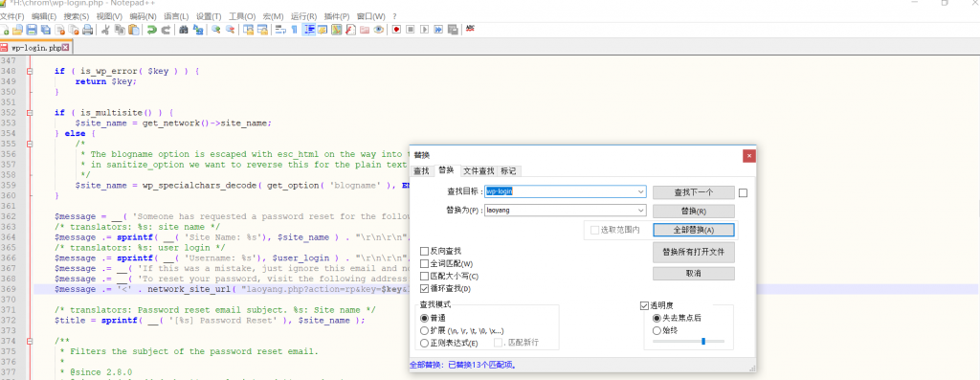
Task: Undo with the green arrow icon
Action: (152, 30)
